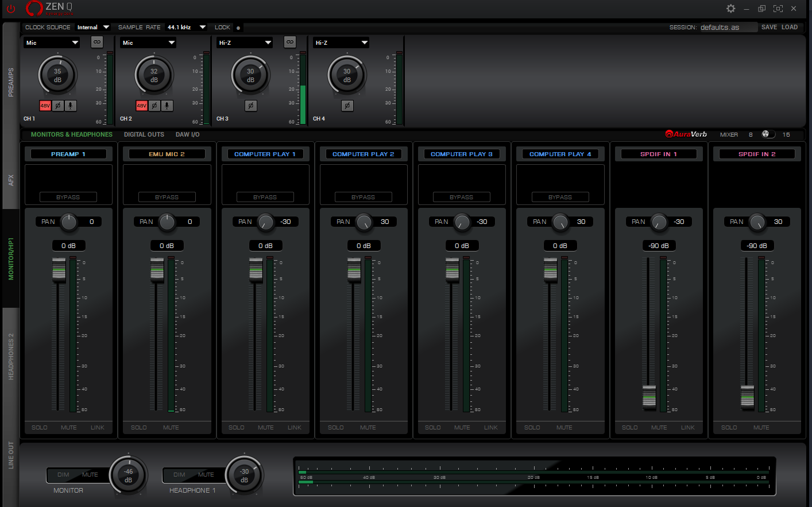Click the CH 3 preamp gain knob
This screenshot has height=507, width=812.
[250, 75]
